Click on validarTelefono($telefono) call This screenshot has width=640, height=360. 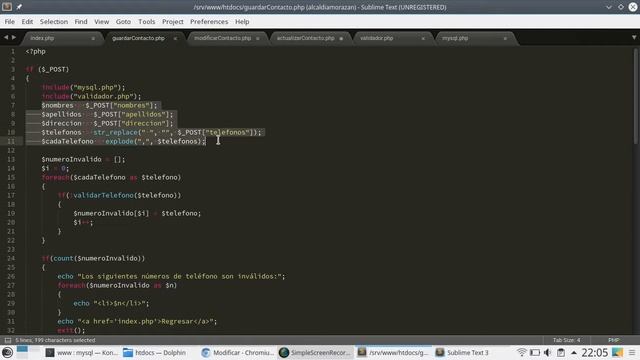tap(125, 195)
